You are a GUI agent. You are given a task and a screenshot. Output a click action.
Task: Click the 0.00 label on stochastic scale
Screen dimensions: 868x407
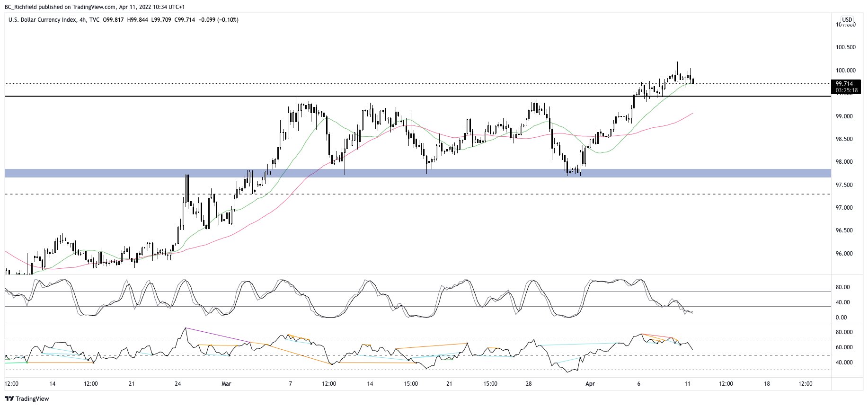click(x=841, y=318)
